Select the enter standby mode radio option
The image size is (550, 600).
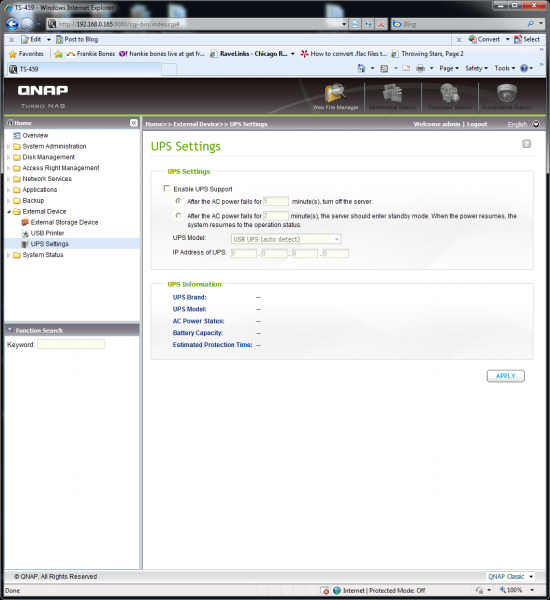pyautogui.click(x=178, y=215)
